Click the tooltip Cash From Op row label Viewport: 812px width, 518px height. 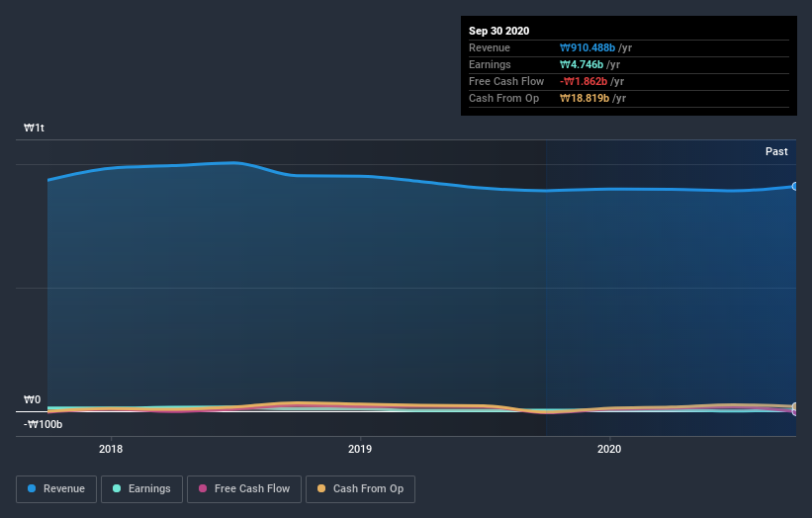pyautogui.click(x=503, y=98)
